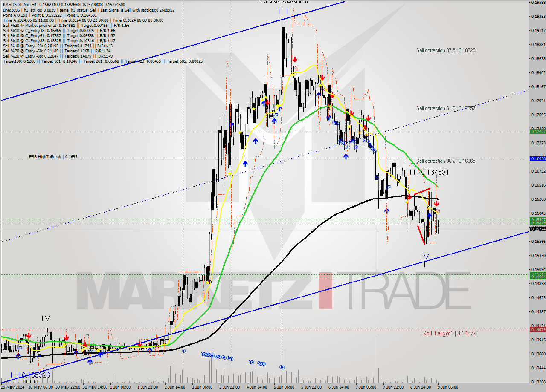This screenshot has height=392, width=546.
Task: Click the blue 'I V' label above the lower trendline
Action: pyautogui.click(x=424, y=257)
